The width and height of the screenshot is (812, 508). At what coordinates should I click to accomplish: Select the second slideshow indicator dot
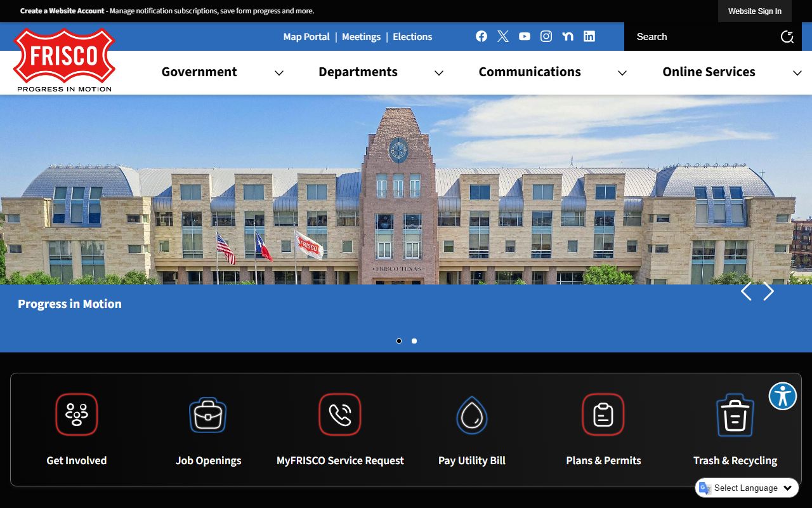414,341
